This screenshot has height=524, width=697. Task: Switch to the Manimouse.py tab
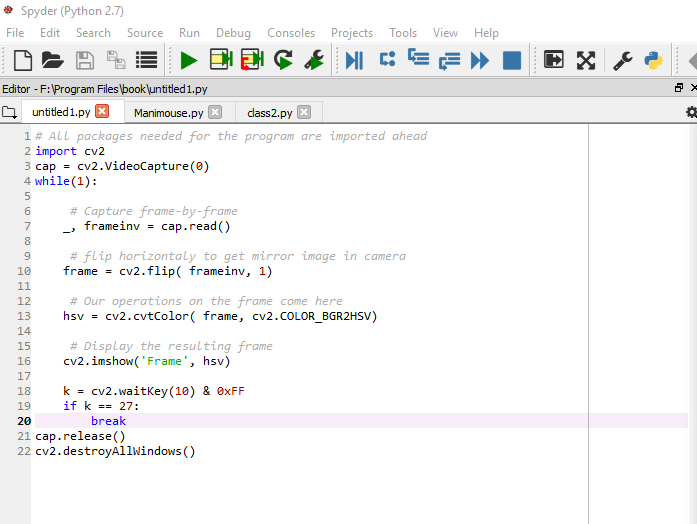[x=168, y=113]
